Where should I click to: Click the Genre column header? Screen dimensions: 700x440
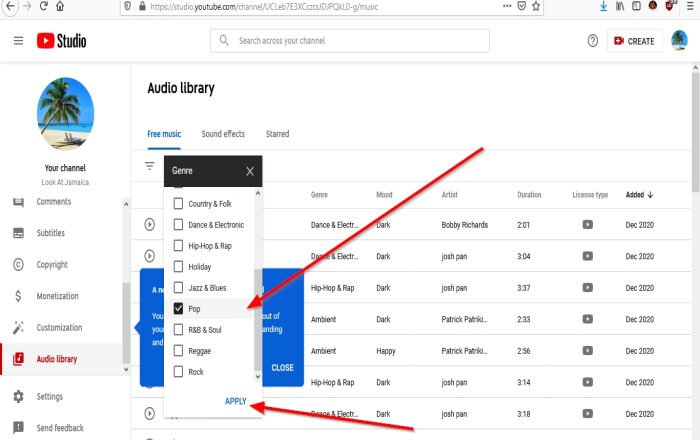point(319,195)
